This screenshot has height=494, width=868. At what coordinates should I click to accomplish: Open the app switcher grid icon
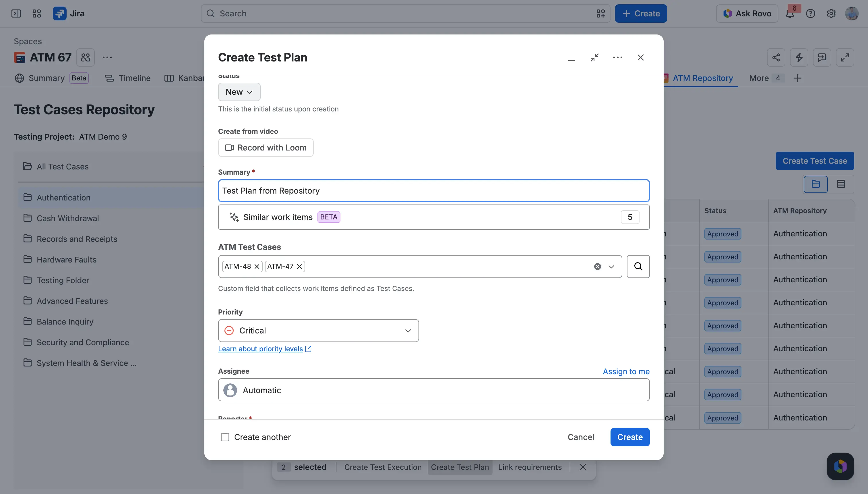[x=37, y=13]
